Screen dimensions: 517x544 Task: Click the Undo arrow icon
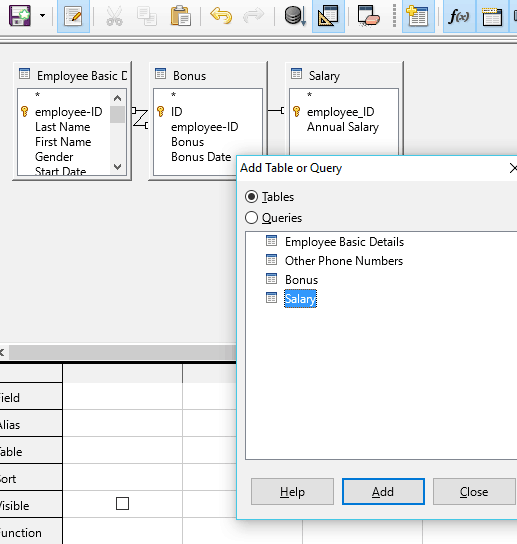point(221,16)
